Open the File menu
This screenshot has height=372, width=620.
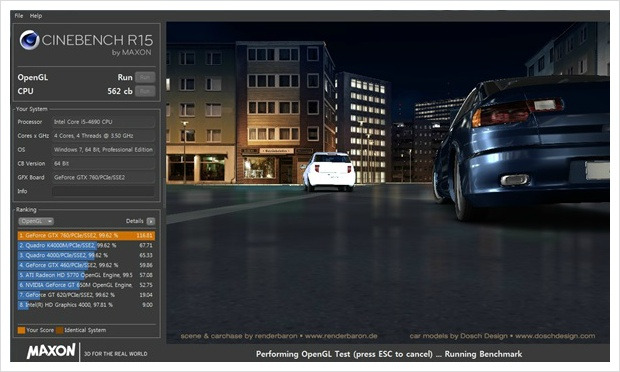pos(19,16)
